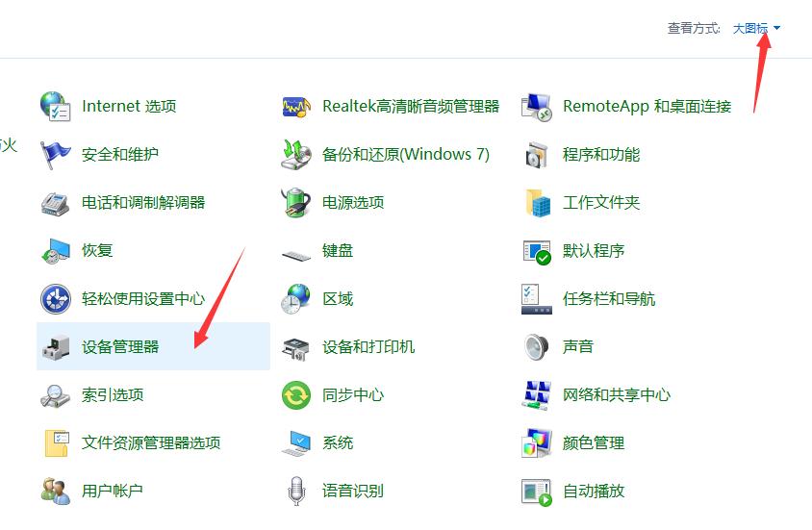Click the 程序和功能 icon
Screen dimensions: 812x530
pos(537,154)
